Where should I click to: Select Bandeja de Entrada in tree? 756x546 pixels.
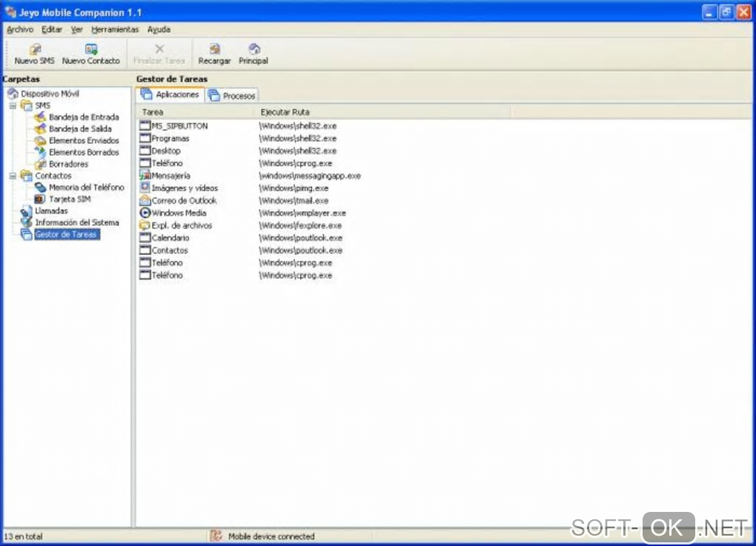[x=84, y=117]
